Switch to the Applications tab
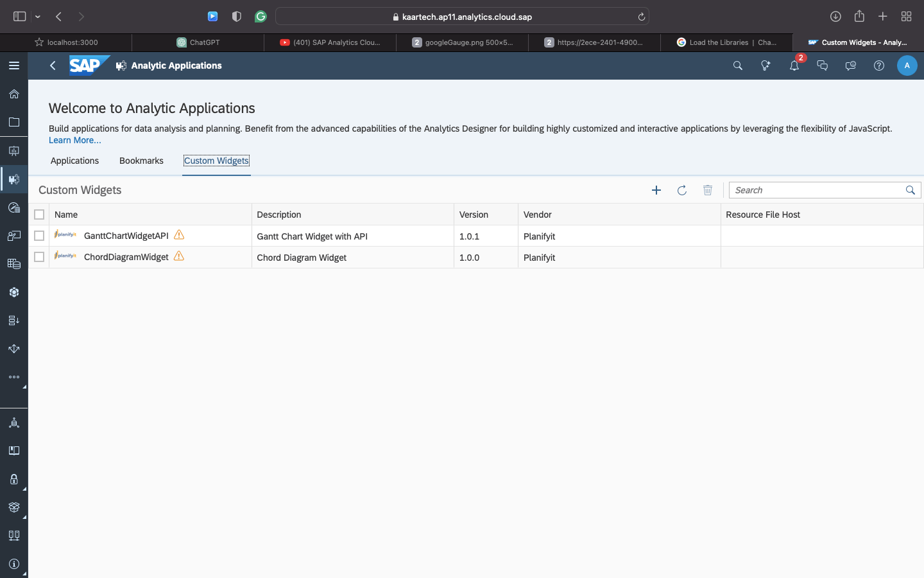924x578 pixels. pyautogui.click(x=74, y=161)
